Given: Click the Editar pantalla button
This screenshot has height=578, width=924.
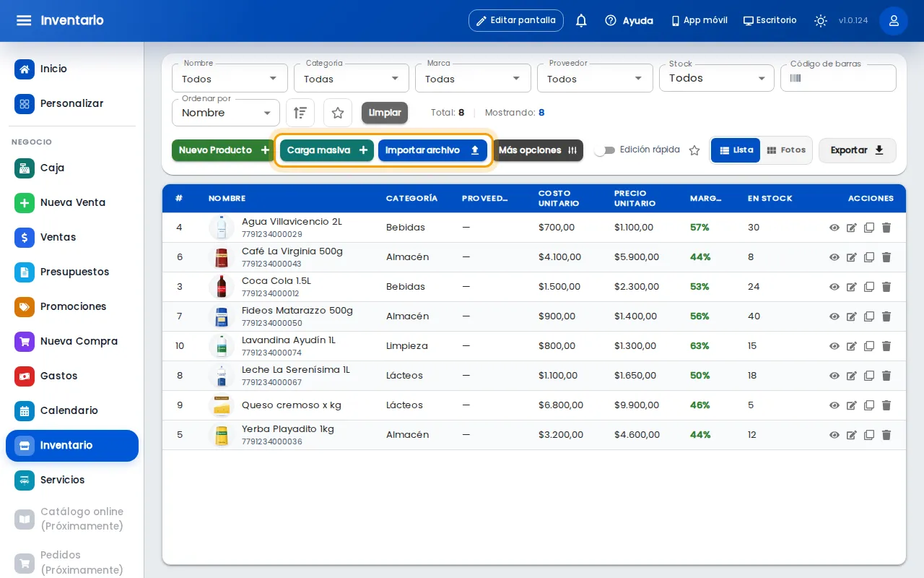Looking at the screenshot, I should click(516, 20).
